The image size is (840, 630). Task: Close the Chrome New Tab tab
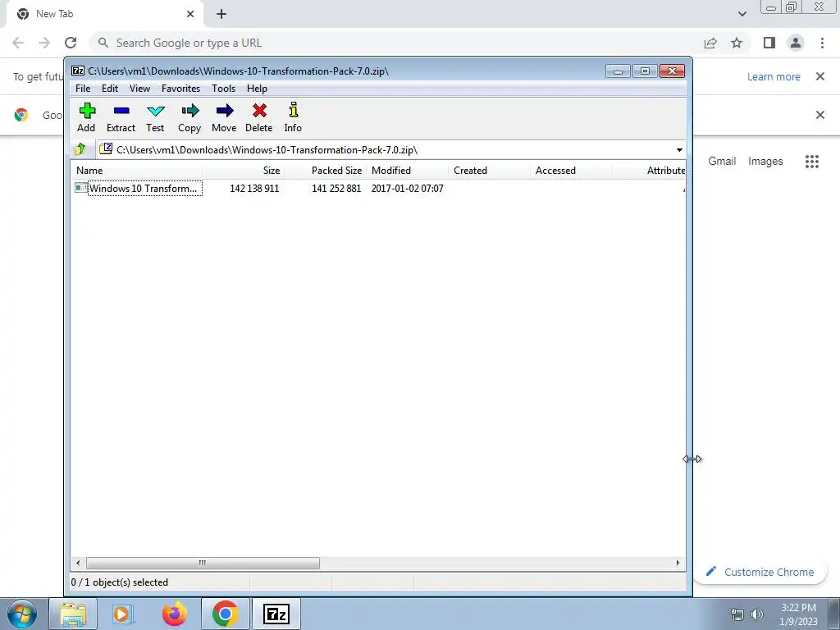coord(190,14)
